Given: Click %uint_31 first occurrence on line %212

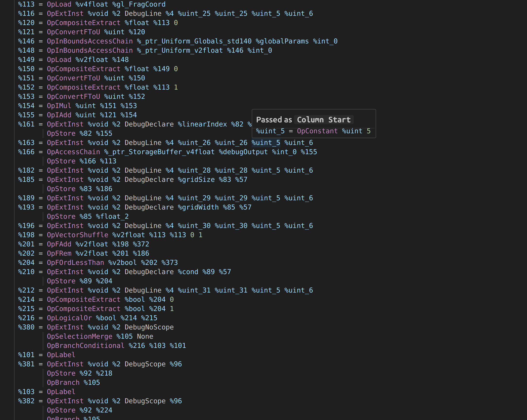Looking at the screenshot, I should tap(194, 290).
